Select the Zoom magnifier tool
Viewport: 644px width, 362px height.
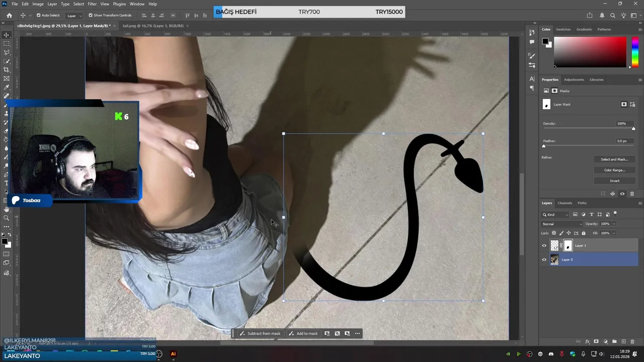pyautogui.click(x=7, y=218)
